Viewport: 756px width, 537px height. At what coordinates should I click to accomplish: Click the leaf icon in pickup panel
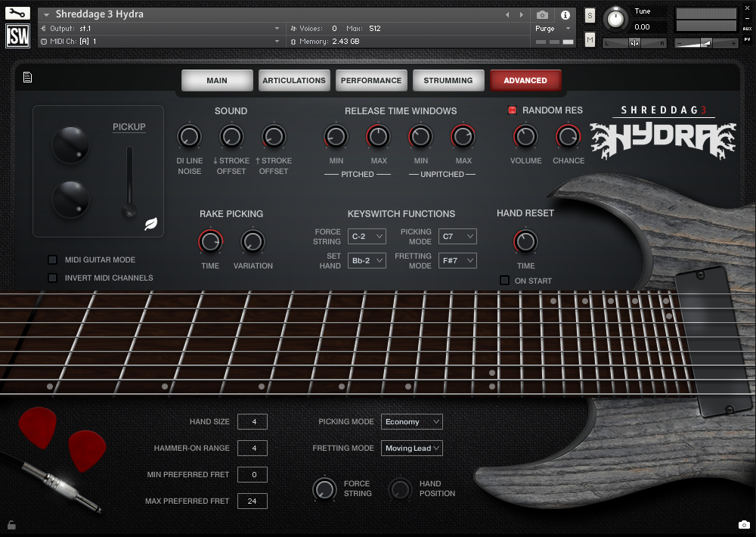[x=150, y=224]
